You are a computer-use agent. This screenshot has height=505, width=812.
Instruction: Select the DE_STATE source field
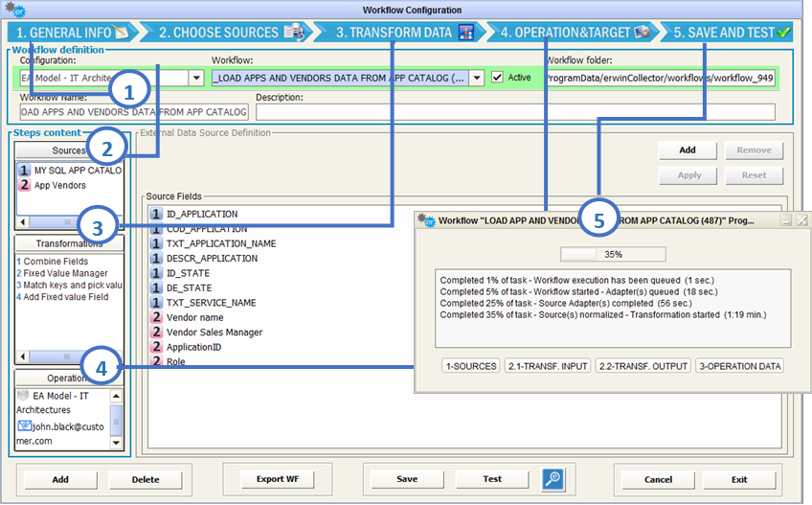[x=181, y=287]
